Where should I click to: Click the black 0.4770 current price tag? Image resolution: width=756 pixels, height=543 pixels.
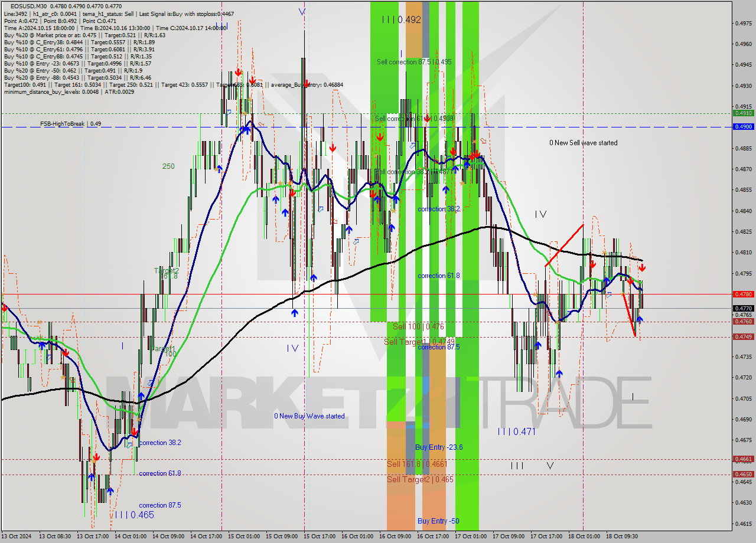743,308
